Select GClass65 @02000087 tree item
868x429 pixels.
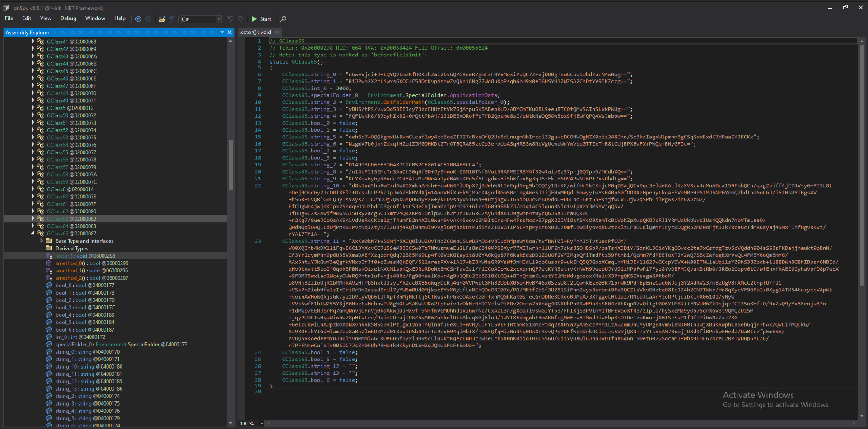pyautogui.click(x=71, y=234)
